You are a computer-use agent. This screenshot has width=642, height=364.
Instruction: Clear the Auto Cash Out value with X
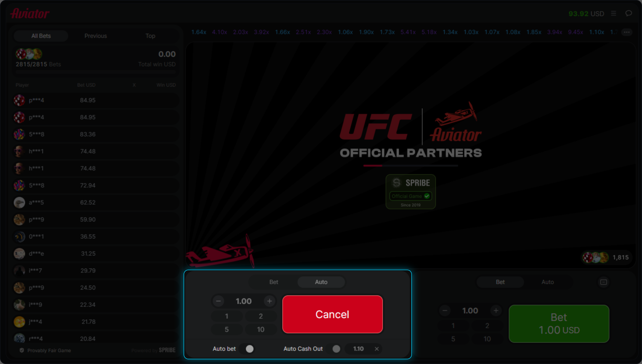[377, 349]
